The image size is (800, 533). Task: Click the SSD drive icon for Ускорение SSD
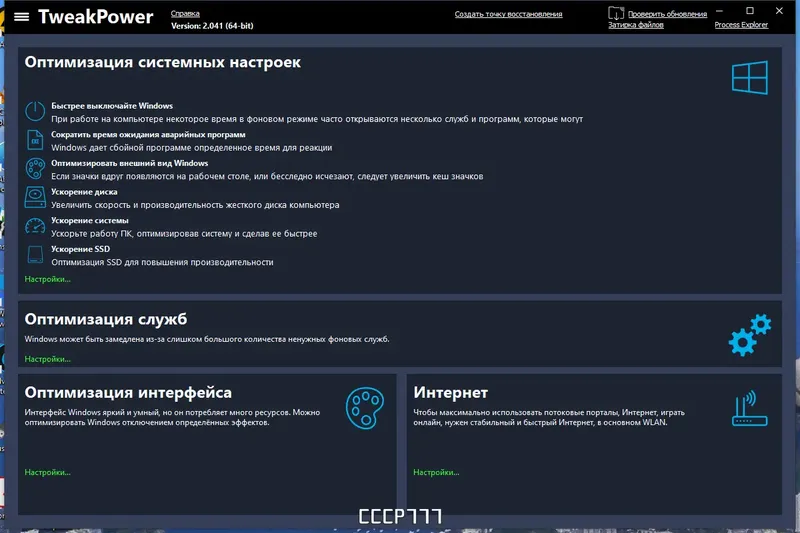click(35, 255)
